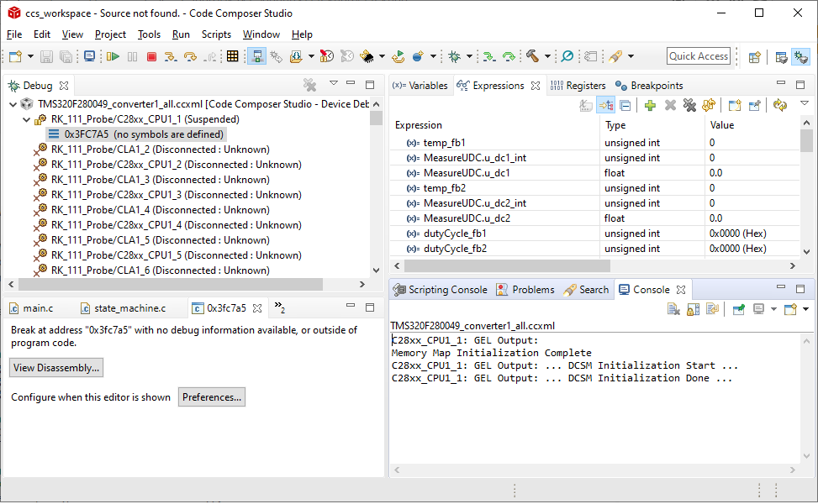
Task: Click the hammer Build toolbar icon
Action: (532, 55)
